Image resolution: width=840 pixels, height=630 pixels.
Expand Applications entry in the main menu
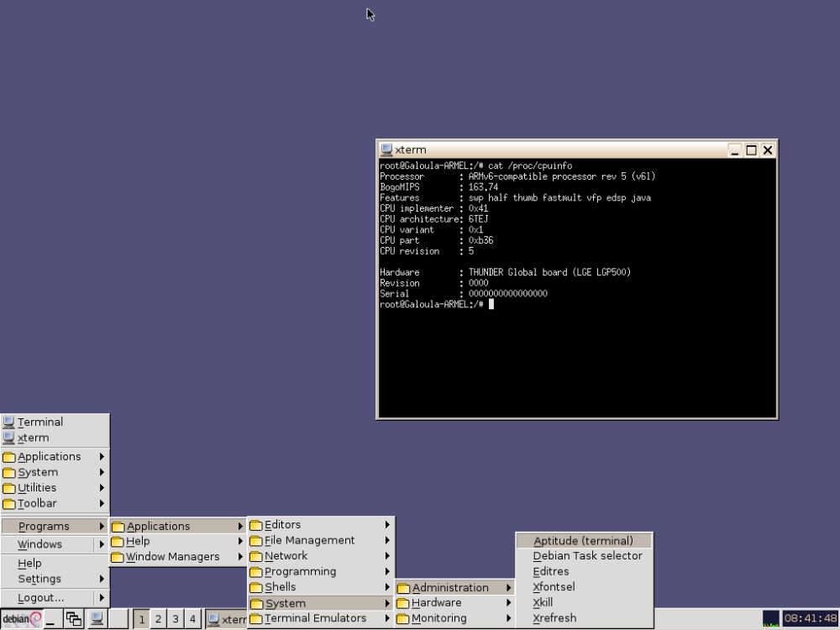(x=55, y=456)
